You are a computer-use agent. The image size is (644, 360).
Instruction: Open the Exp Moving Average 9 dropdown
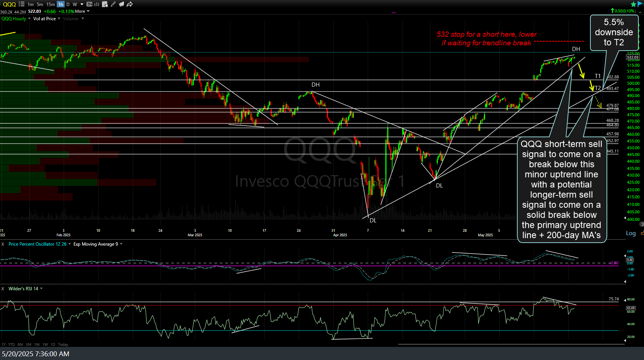pyautogui.click(x=121, y=244)
